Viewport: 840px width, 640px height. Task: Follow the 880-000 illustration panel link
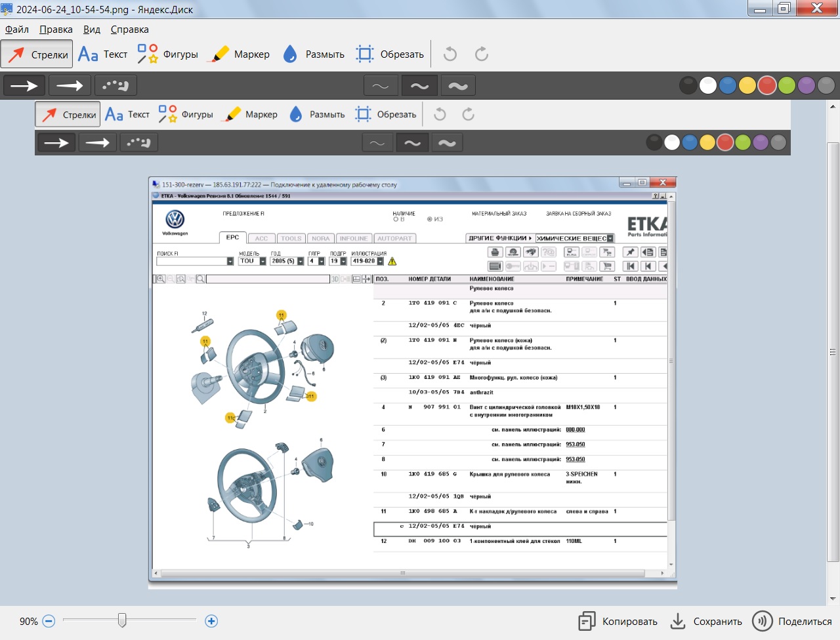[576, 430]
